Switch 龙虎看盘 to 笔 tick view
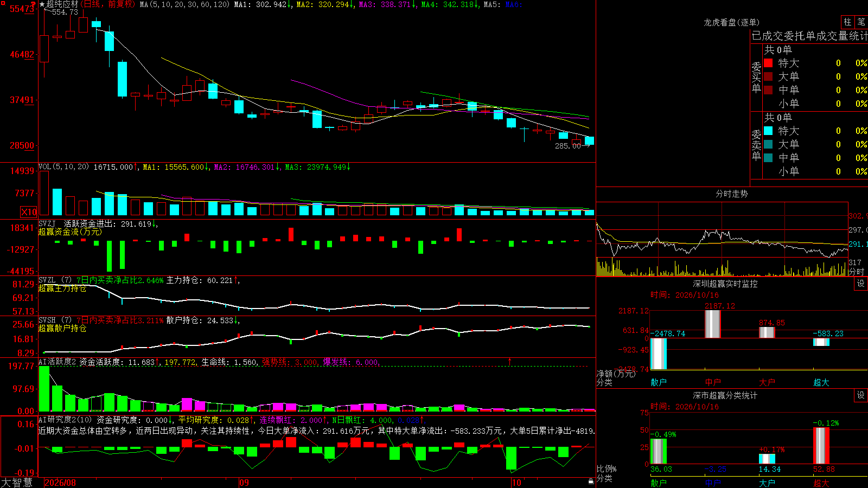 point(861,22)
